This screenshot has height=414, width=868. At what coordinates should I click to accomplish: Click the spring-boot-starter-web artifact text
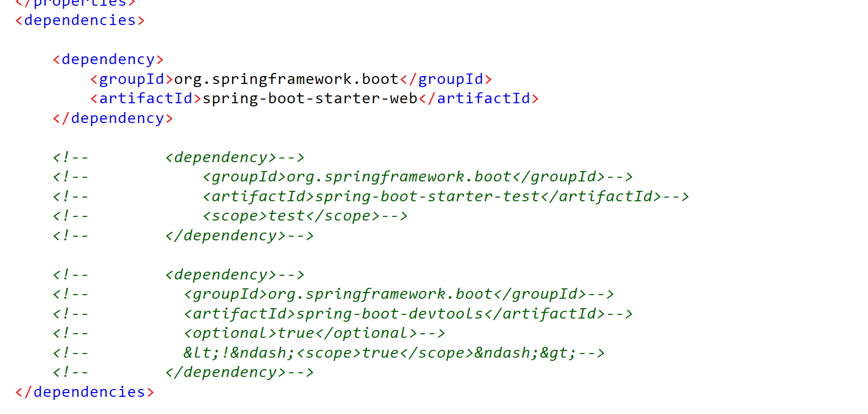click(x=310, y=99)
